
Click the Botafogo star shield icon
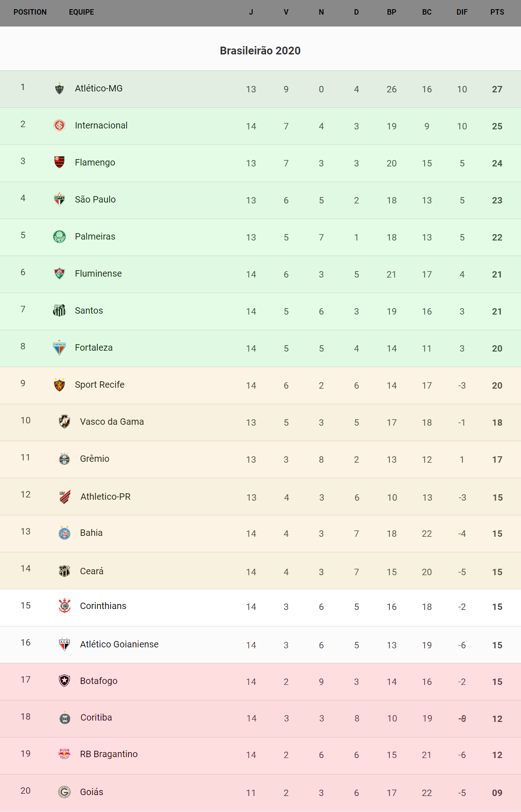point(64,681)
